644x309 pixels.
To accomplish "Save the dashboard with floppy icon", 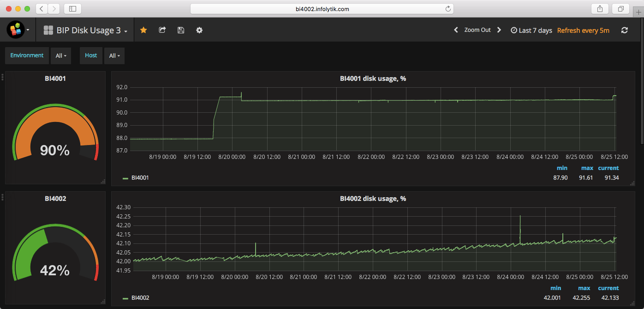I will coord(181,30).
